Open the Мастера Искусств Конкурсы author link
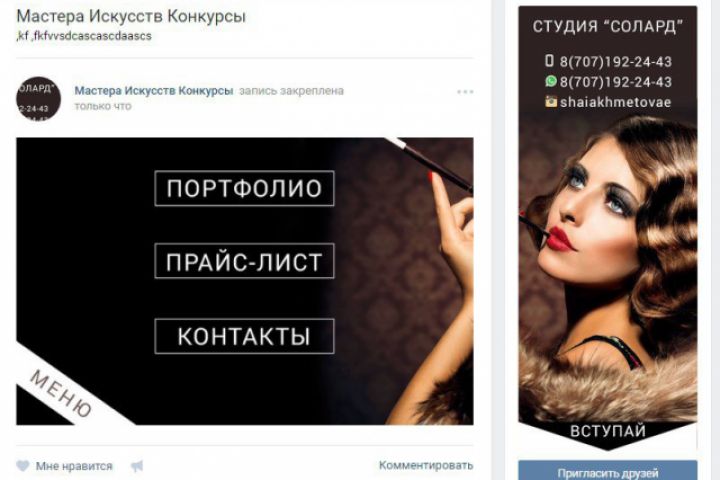This screenshot has height=480, width=720. pyautogui.click(x=154, y=91)
